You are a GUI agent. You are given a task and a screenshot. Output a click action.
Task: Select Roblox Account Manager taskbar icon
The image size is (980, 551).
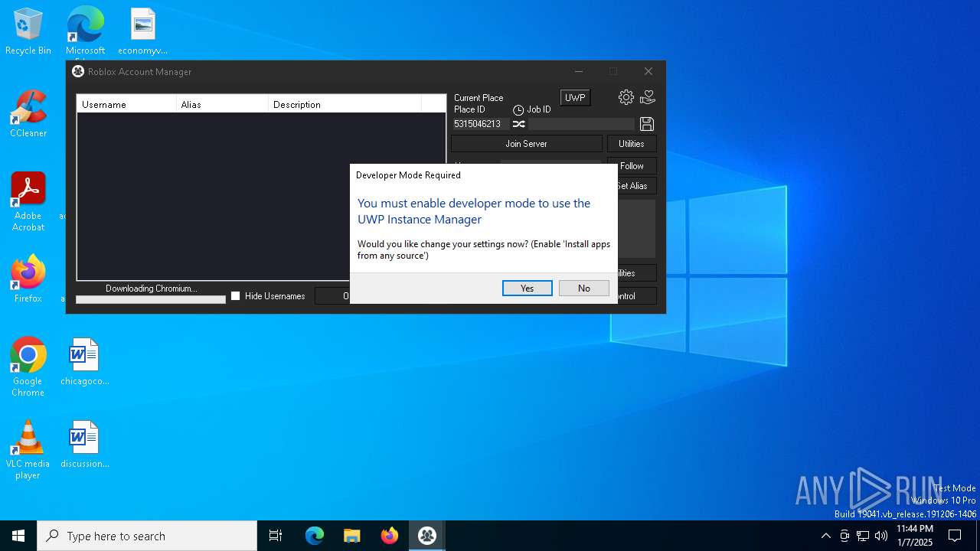click(427, 536)
